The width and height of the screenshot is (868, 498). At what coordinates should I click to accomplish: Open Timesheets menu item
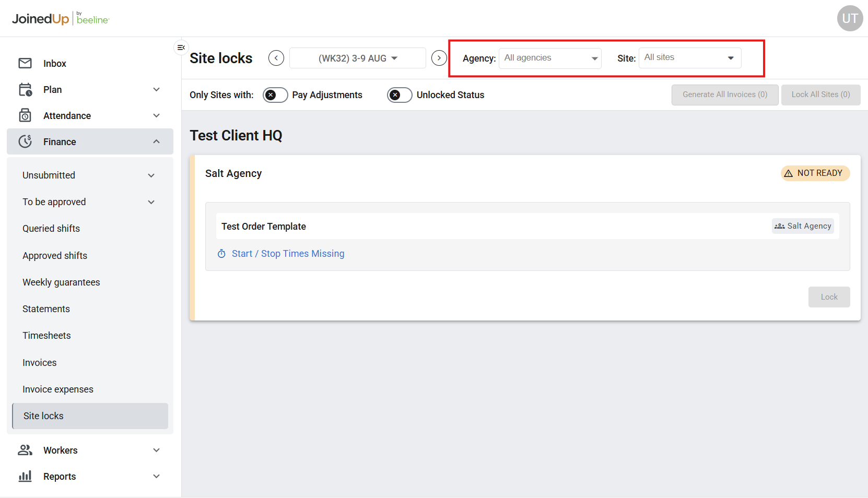tap(90, 336)
